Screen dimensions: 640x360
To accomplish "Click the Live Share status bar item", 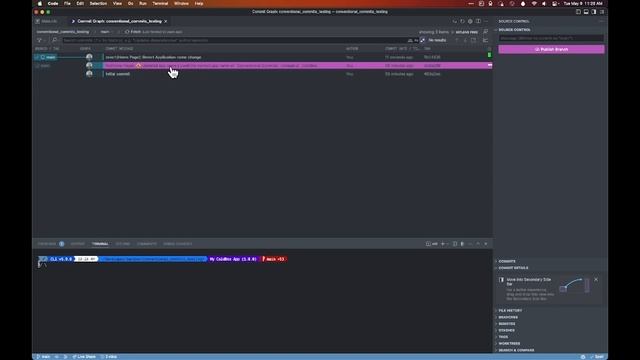I will [x=84, y=357].
